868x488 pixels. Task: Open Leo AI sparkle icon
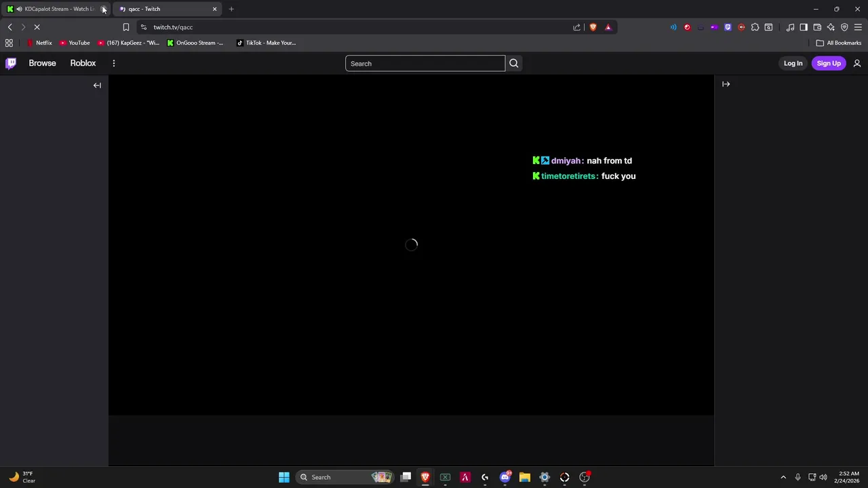[x=831, y=27]
